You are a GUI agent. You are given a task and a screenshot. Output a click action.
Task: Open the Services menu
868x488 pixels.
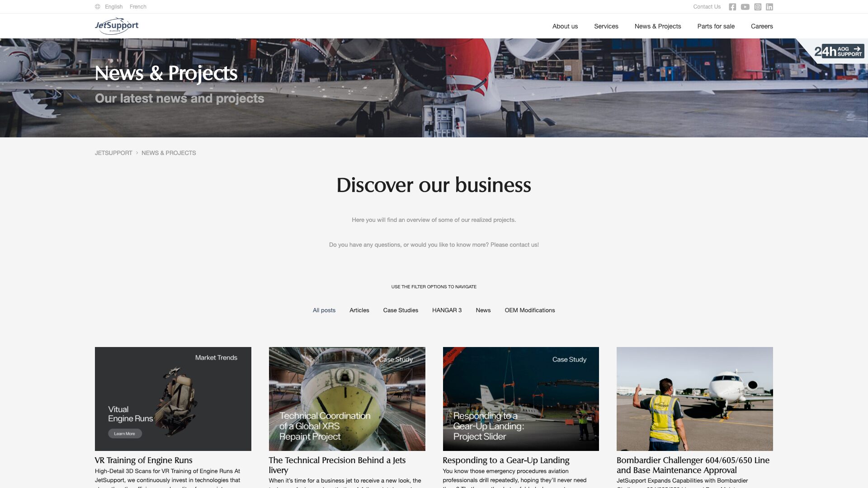[606, 26]
